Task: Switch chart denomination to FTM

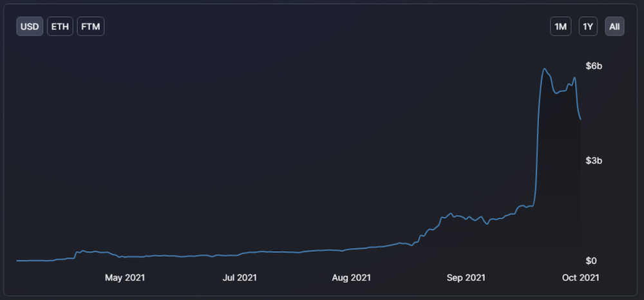Action: click(91, 26)
